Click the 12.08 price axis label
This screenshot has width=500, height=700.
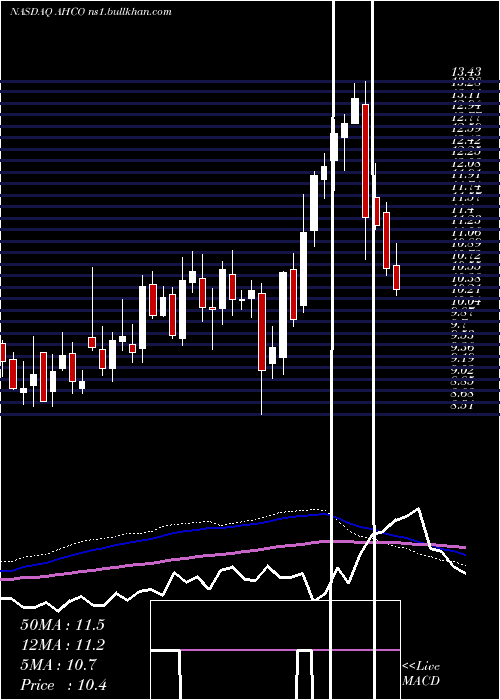466,164
